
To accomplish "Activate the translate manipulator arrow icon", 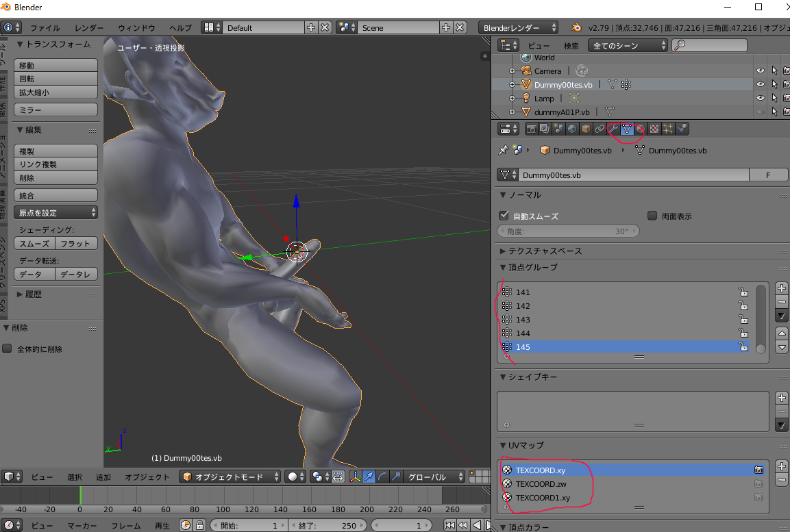I will tap(369, 477).
